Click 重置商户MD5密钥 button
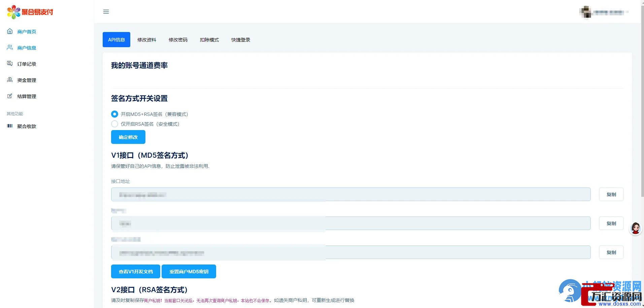 [189, 272]
